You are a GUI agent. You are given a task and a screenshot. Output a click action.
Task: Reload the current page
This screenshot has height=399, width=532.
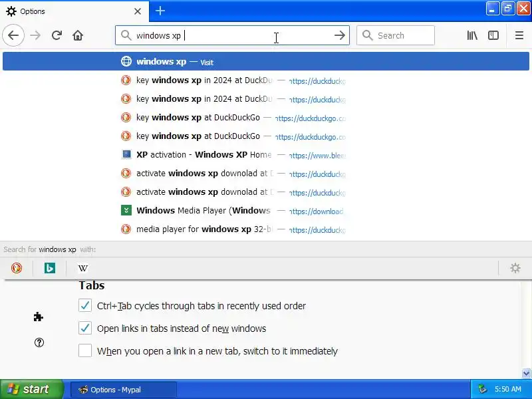point(57,35)
